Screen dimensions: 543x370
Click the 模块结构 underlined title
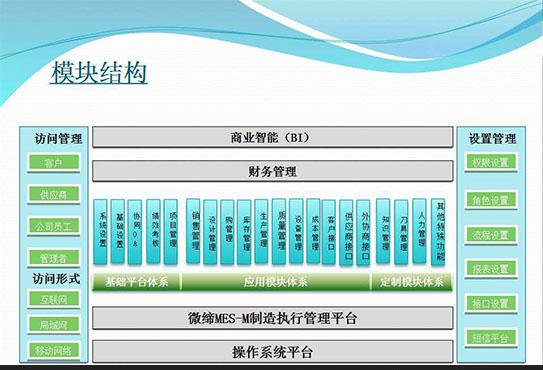click(99, 73)
